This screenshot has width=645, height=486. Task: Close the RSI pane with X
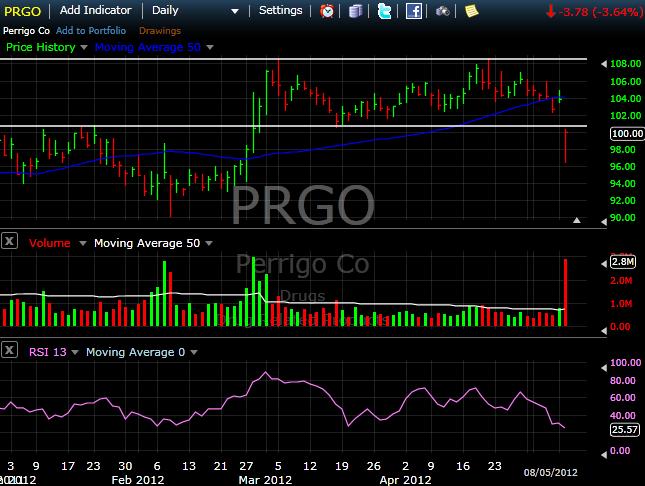click(x=9, y=351)
